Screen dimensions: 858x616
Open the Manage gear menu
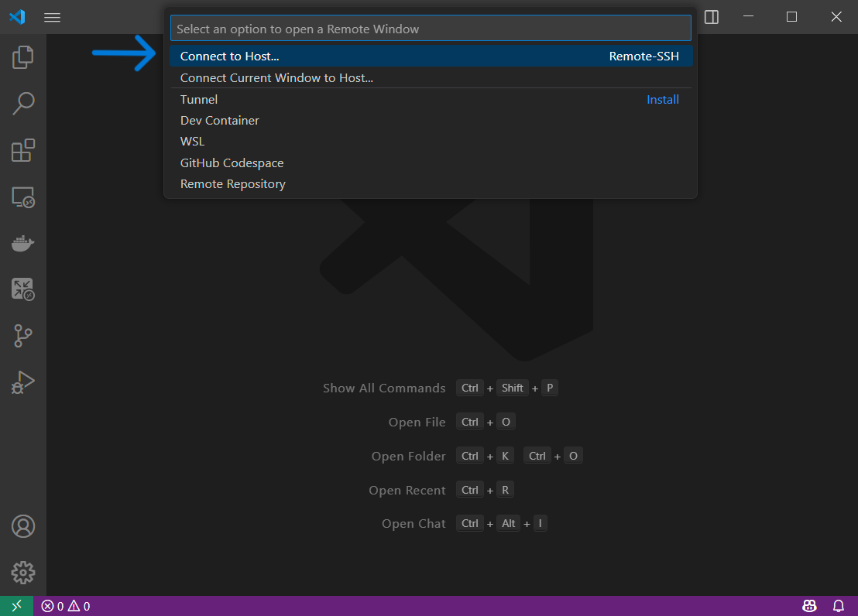[23, 573]
